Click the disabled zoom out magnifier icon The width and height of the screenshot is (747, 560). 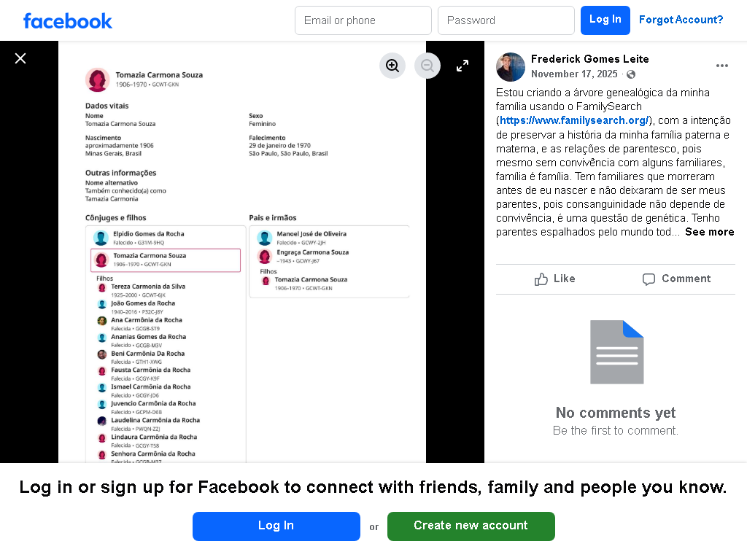[x=427, y=66]
